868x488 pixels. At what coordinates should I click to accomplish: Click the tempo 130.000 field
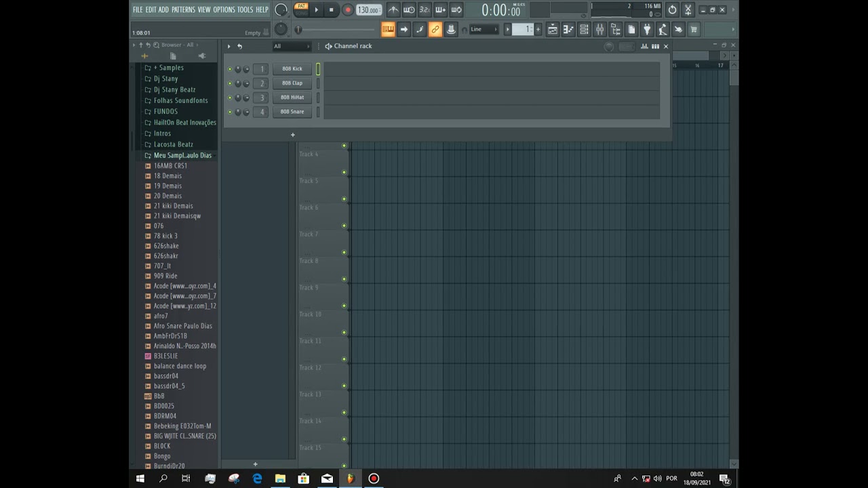[368, 9]
